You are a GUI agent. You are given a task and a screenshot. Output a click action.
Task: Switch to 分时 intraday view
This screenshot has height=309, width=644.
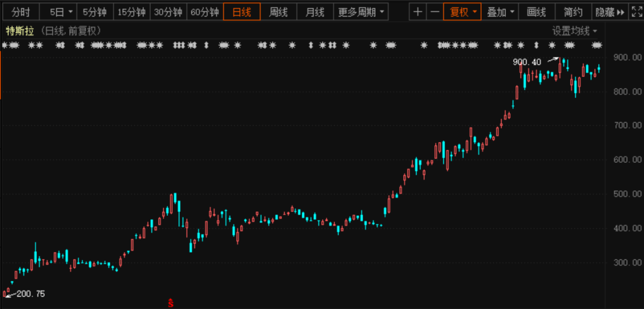click(x=20, y=12)
